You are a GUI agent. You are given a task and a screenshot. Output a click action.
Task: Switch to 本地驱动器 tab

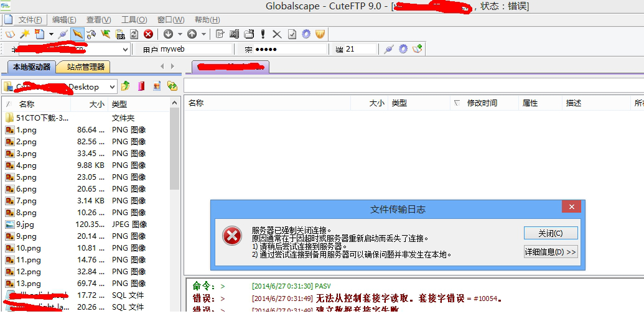click(31, 67)
